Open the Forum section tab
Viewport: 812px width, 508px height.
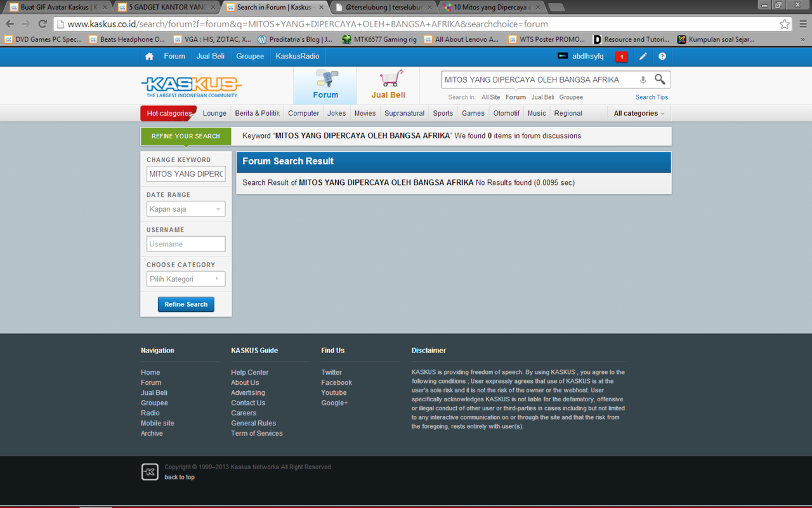coord(325,85)
